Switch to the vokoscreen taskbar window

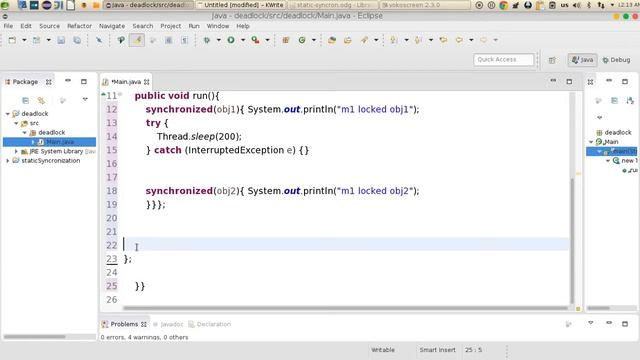tap(424, 5)
